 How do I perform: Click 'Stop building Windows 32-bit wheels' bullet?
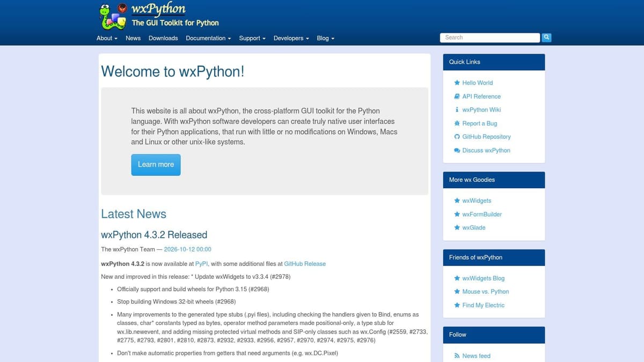point(176,301)
